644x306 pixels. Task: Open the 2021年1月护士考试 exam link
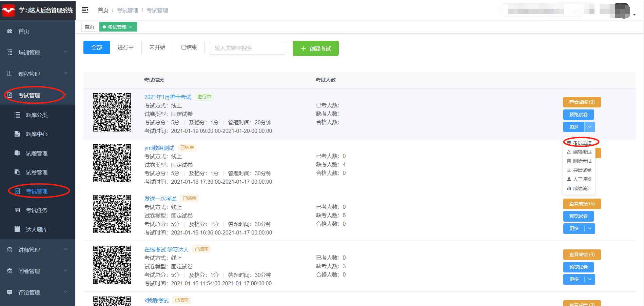168,97
